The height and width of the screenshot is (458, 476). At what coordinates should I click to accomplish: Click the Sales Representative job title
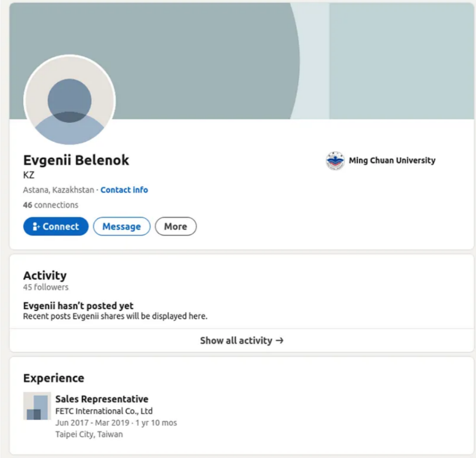click(101, 399)
